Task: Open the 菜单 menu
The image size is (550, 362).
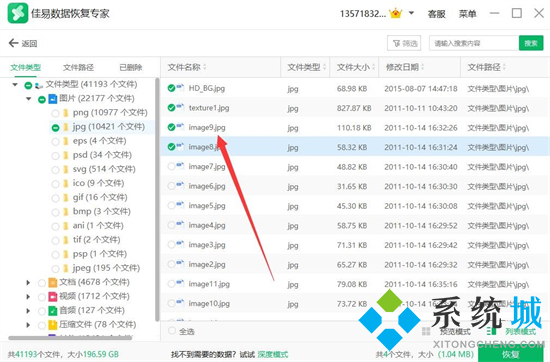Action: click(x=467, y=14)
